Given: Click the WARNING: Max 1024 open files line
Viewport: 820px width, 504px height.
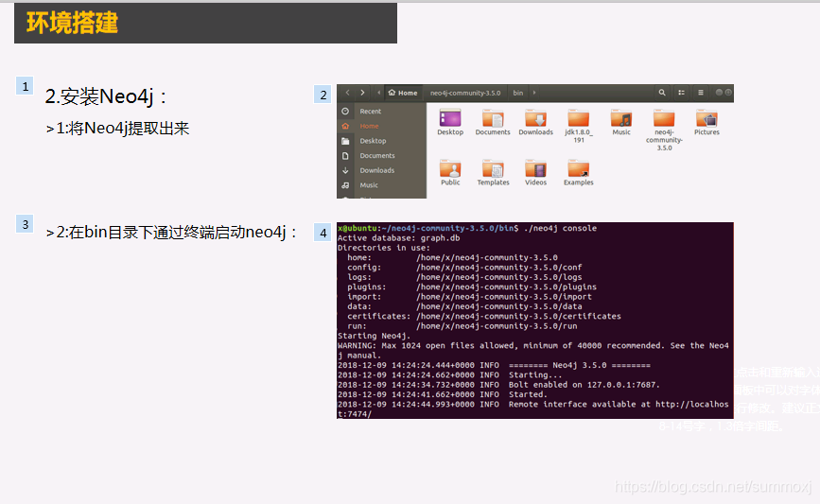Looking at the screenshot, I should pyautogui.click(x=532, y=350).
